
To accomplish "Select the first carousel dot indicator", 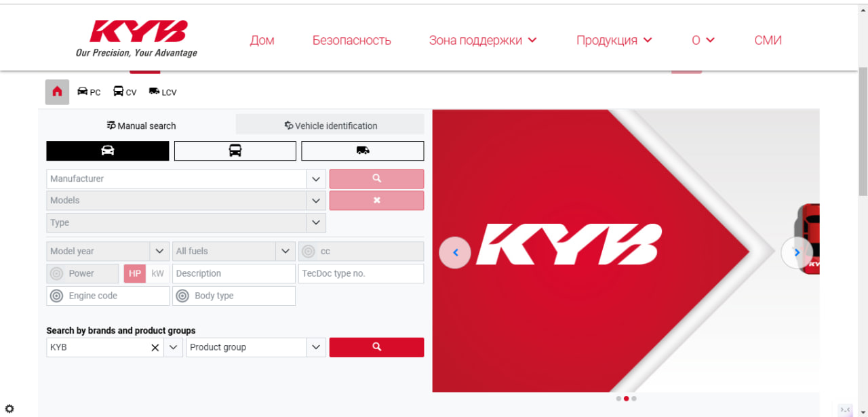I will click(x=618, y=399).
